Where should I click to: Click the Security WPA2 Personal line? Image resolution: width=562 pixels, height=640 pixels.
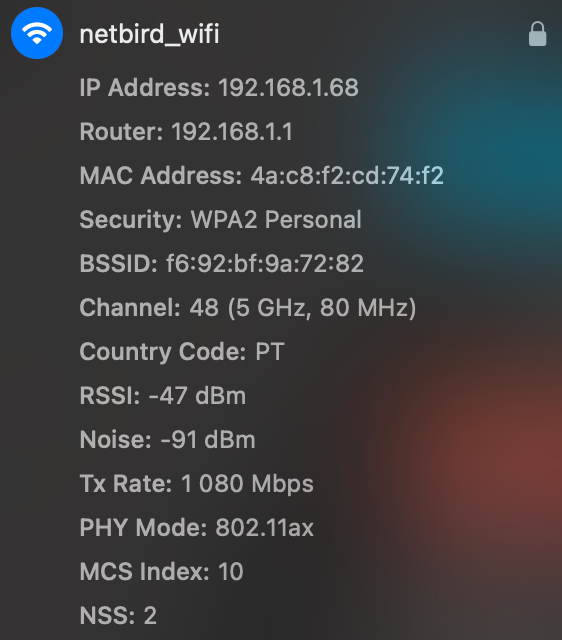(x=220, y=220)
